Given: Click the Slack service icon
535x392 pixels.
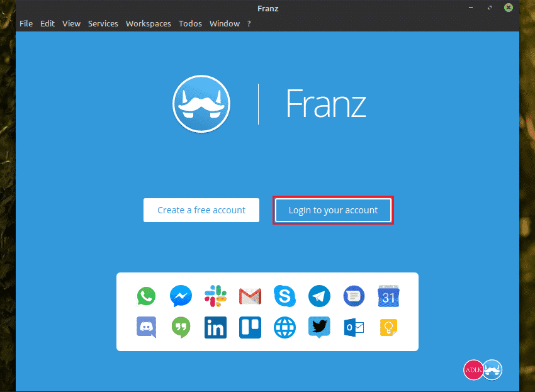Looking at the screenshot, I should [216, 296].
